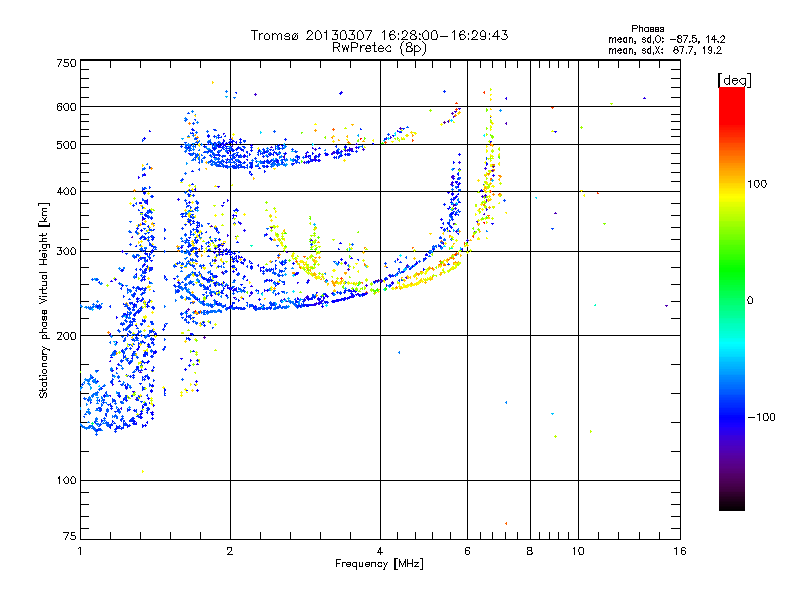Click the frequency axis tick label '16'
This screenshot has height=600, width=800.
click(x=680, y=551)
